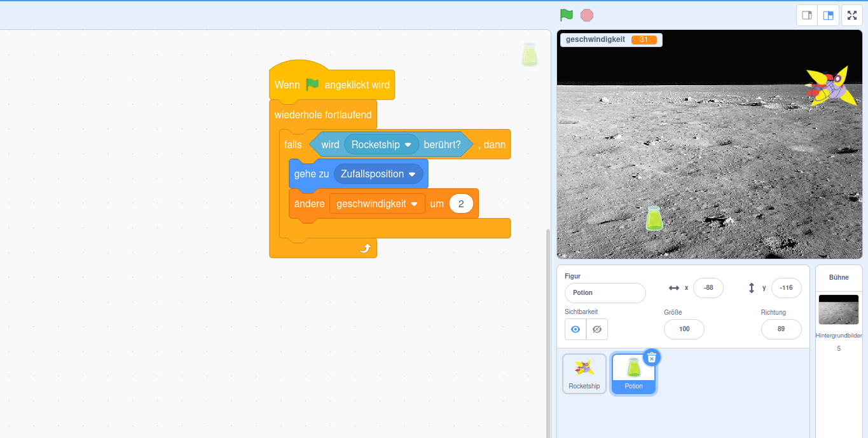Screen dimensions: 868x438
Task: Click the vertical y arrows icon
Action: (752, 288)
